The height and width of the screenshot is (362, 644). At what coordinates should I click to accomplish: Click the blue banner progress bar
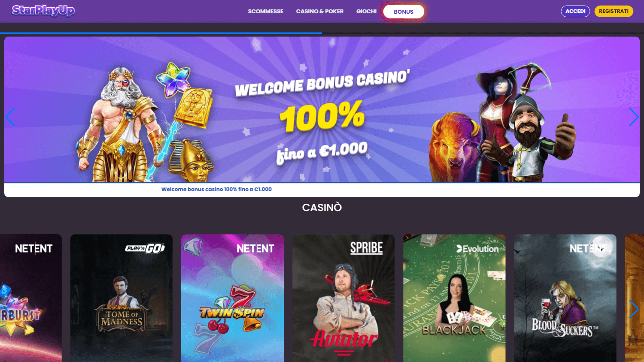(161, 33)
